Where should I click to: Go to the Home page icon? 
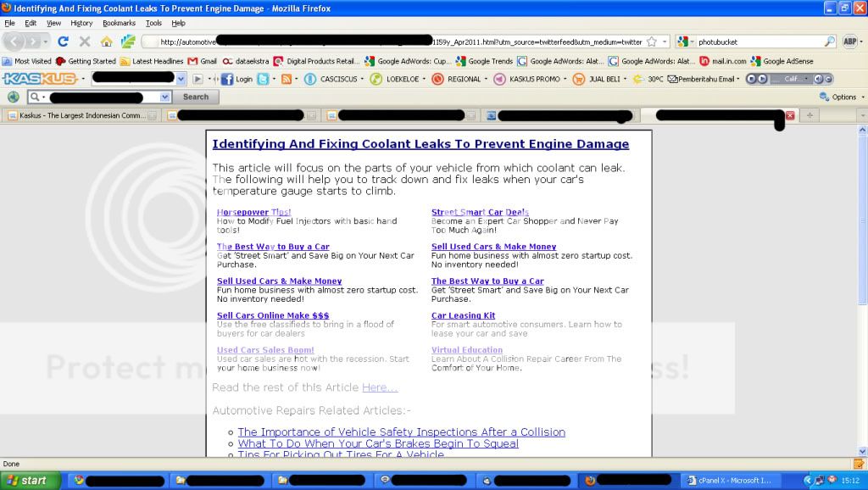click(106, 42)
